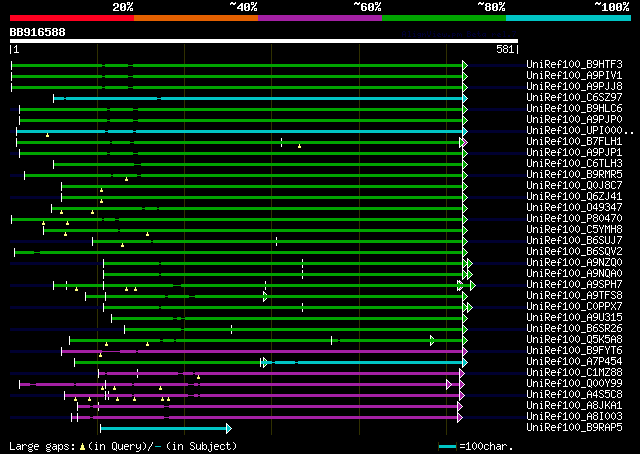The width and height of the screenshot is (640, 454).
Task: Select hit label UniRef100_A9SPH7
Action: [574, 285]
